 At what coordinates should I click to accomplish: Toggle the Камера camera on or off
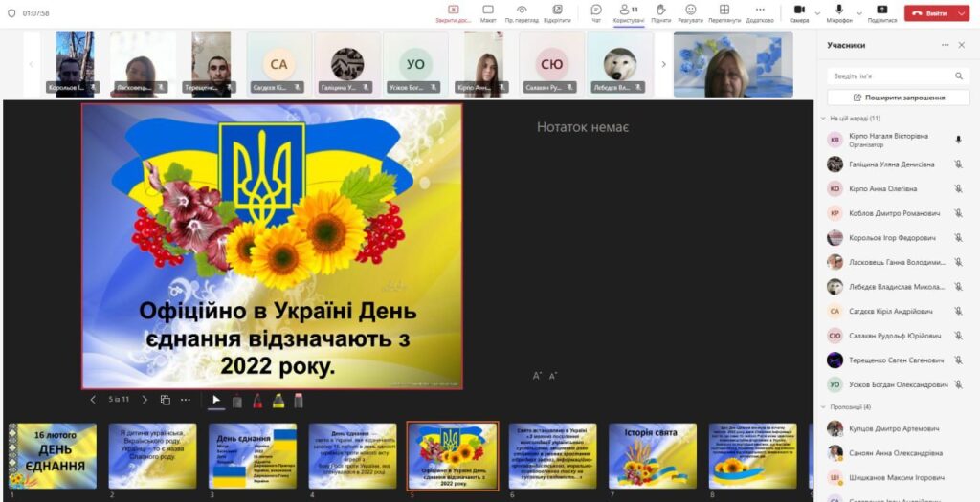[x=799, y=11]
